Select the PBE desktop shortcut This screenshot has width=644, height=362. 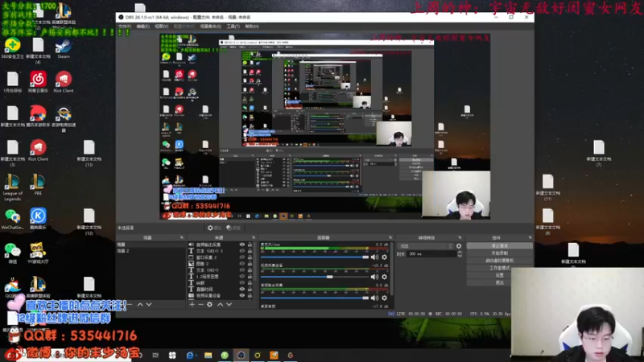(38, 184)
